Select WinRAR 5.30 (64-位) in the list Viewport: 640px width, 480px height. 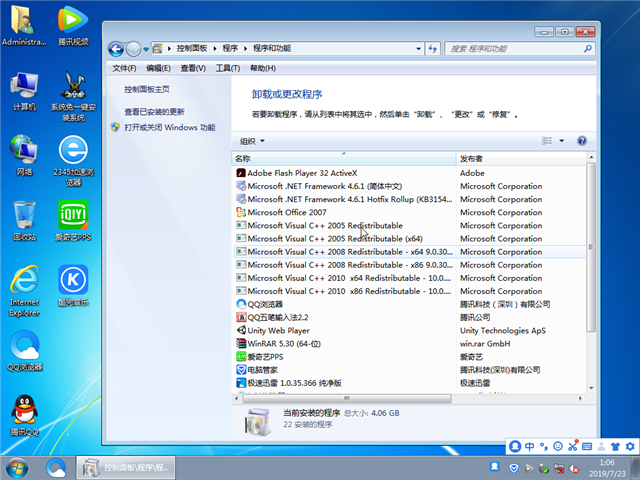[x=409, y=344]
